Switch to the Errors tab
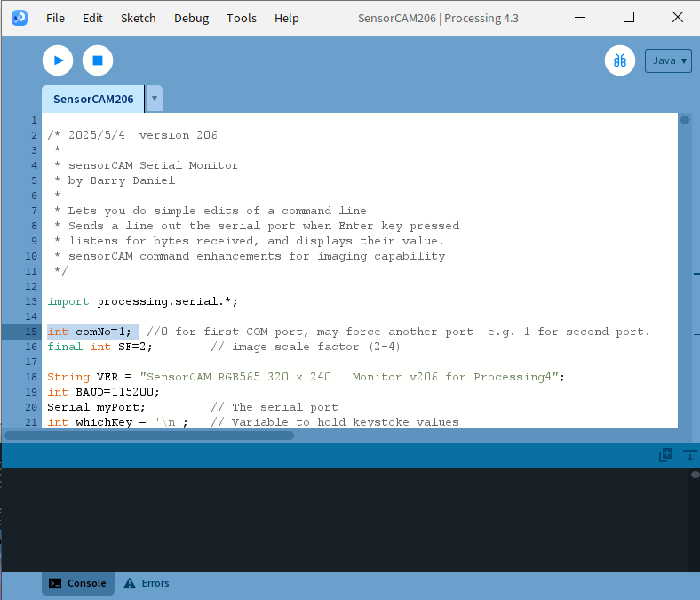This screenshot has height=600, width=700. click(147, 583)
